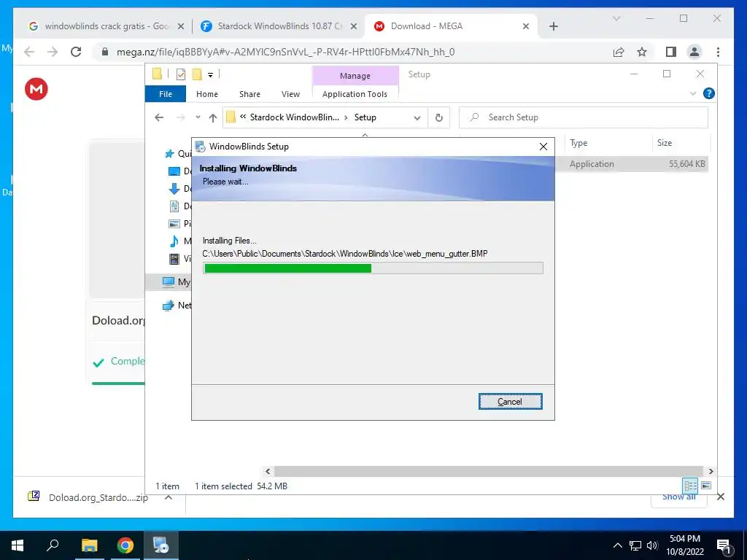Select the Application file row

631,164
